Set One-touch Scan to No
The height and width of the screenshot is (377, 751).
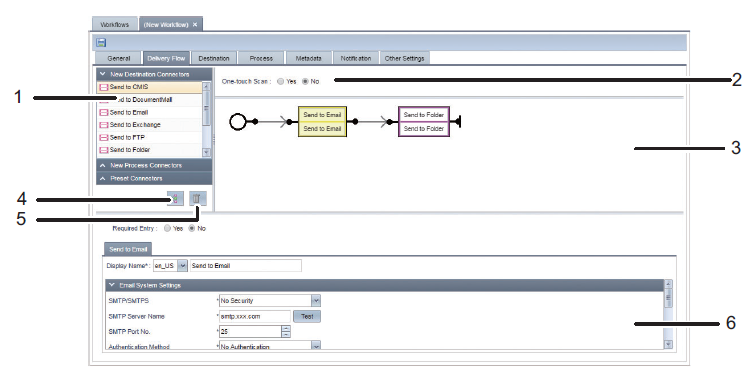point(305,81)
